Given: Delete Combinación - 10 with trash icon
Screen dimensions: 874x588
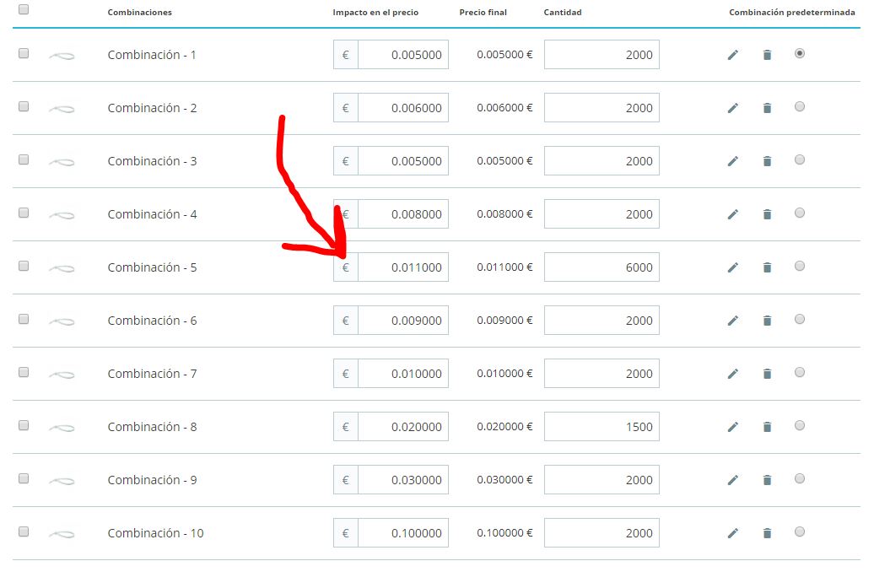Looking at the screenshot, I should [x=767, y=533].
